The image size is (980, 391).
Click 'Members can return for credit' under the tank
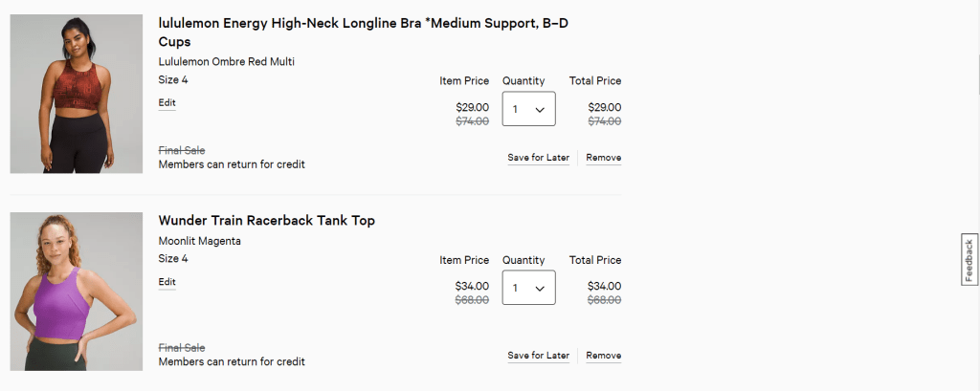point(231,362)
